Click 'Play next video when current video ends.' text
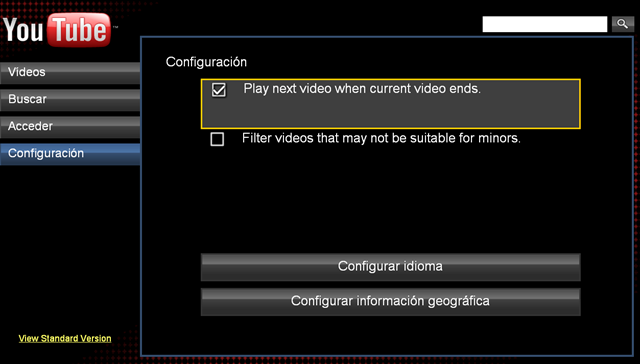 click(362, 89)
